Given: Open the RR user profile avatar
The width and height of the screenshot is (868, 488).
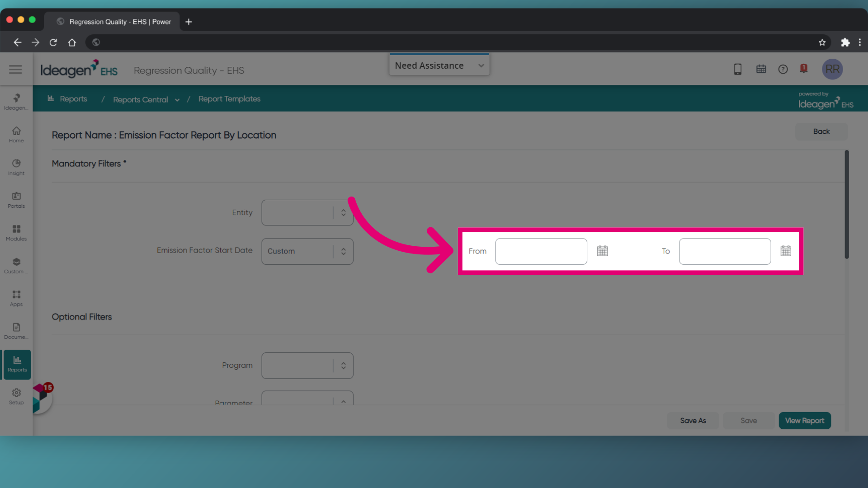Looking at the screenshot, I should click(832, 69).
